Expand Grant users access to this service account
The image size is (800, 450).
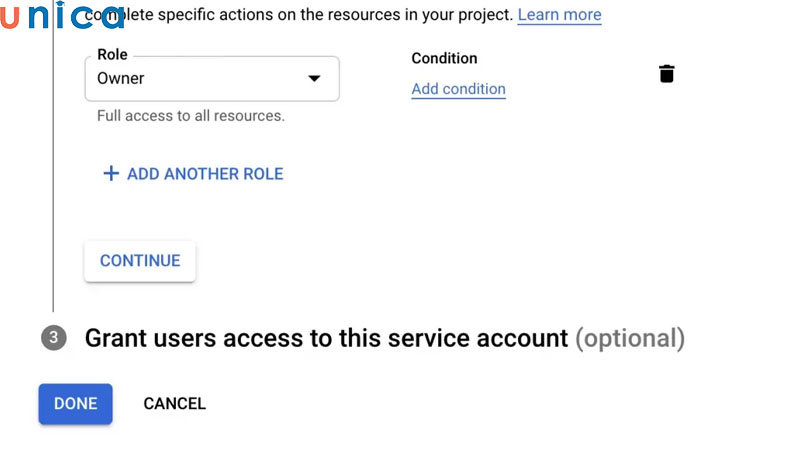click(x=326, y=338)
